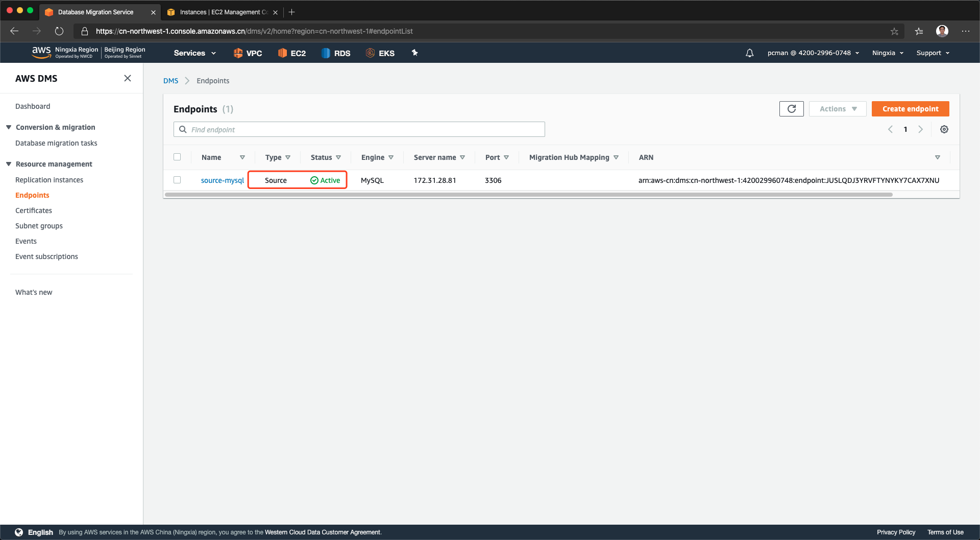Open the Actions dropdown
Image resolution: width=980 pixels, height=540 pixels.
838,109
